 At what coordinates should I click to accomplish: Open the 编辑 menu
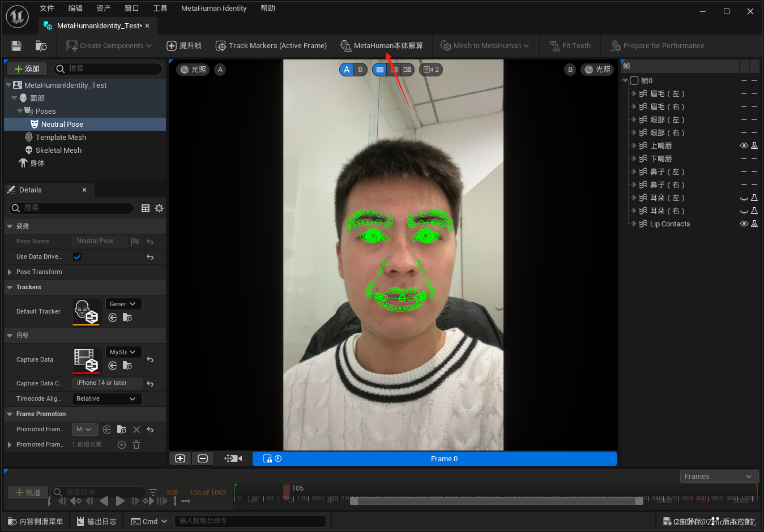coord(75,8)
